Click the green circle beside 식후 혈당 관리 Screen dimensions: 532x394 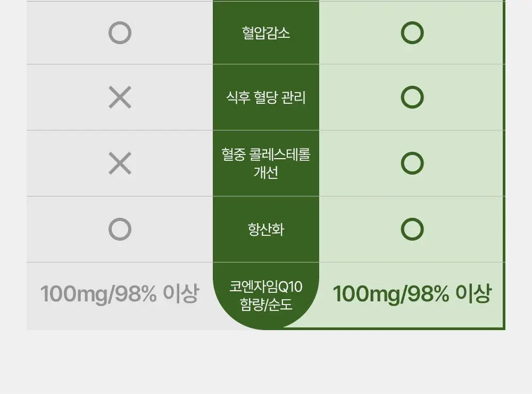pos(412,97)
